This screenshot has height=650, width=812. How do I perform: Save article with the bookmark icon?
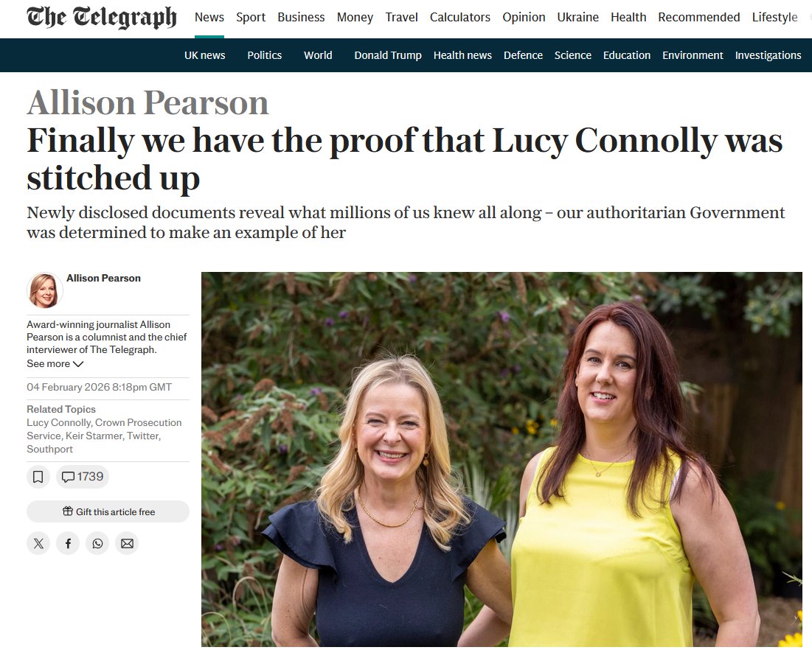tap(38, 477)
